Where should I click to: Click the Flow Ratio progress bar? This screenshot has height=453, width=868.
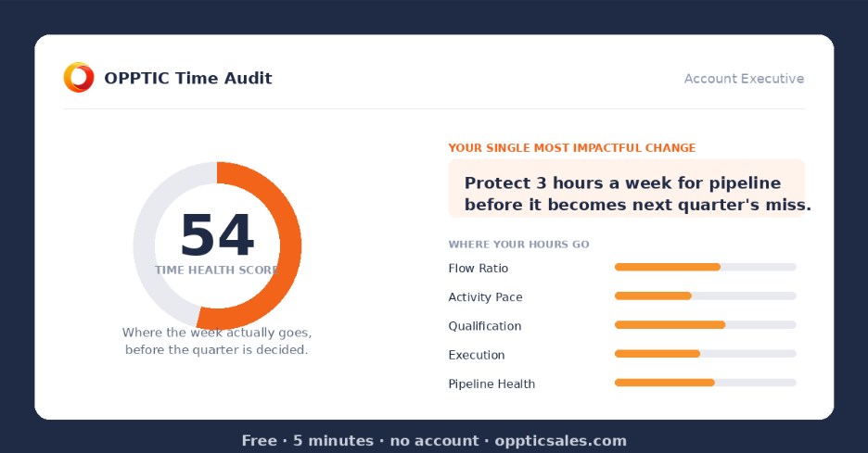pyautogui.click(x=705, y=267)
